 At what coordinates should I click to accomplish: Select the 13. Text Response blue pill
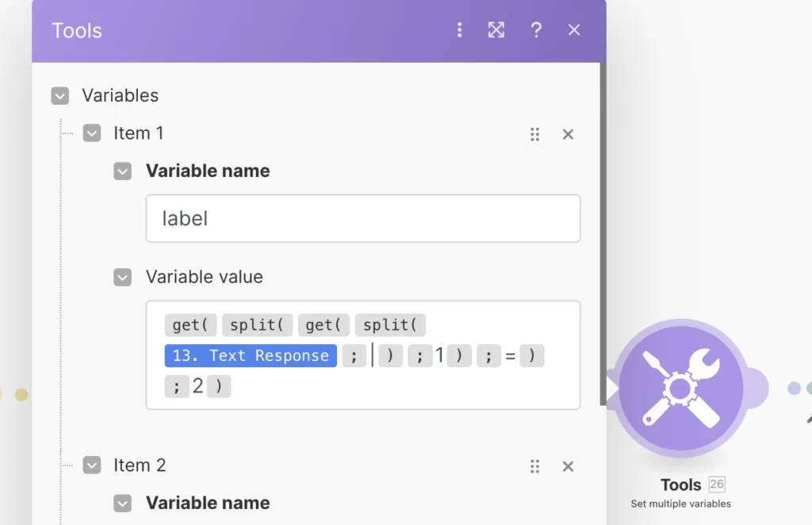click(251, 355)
